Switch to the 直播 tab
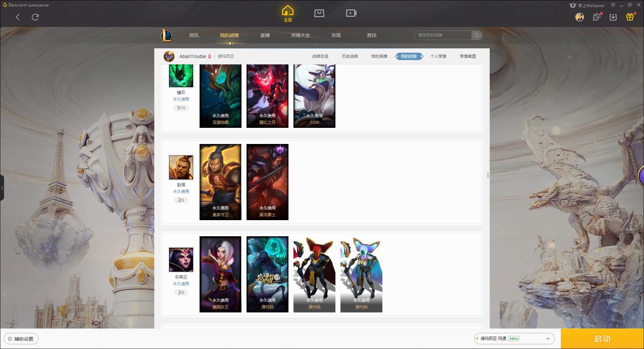Image resolution: width=644 pixels, height=349 pixels. [265, 35]
